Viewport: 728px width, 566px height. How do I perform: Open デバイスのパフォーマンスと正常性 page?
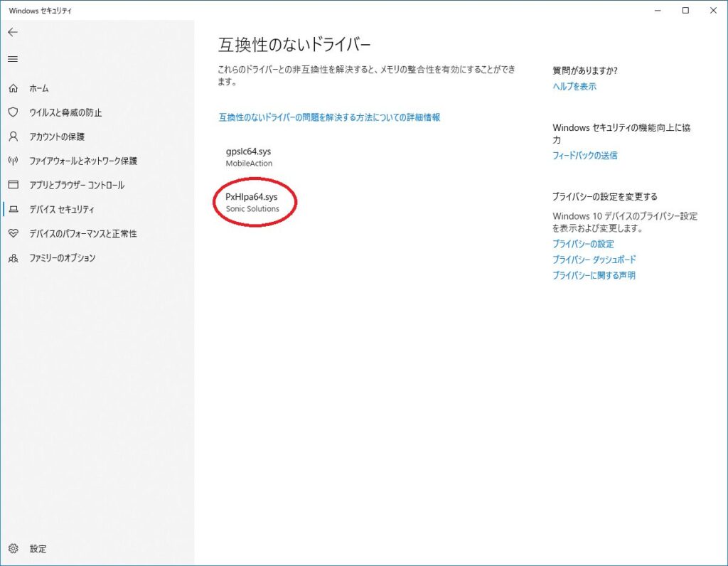click(83, 233)
